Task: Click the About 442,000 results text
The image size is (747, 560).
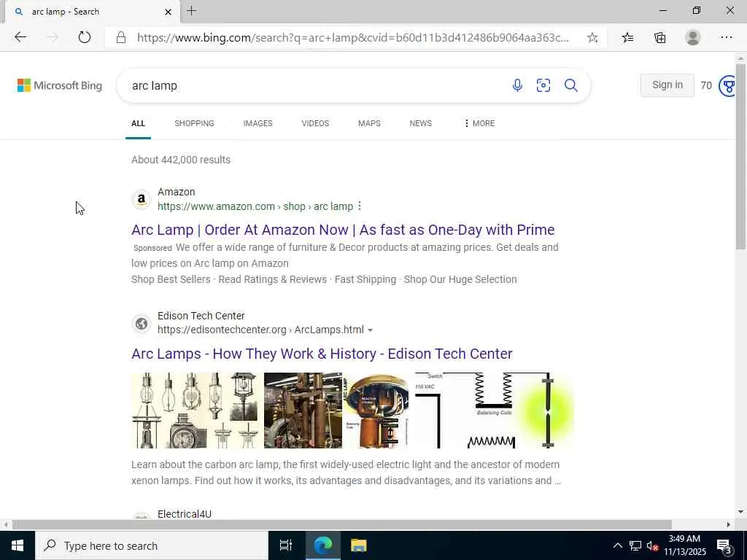Action: pyautogui.click(x=181, y=160)
